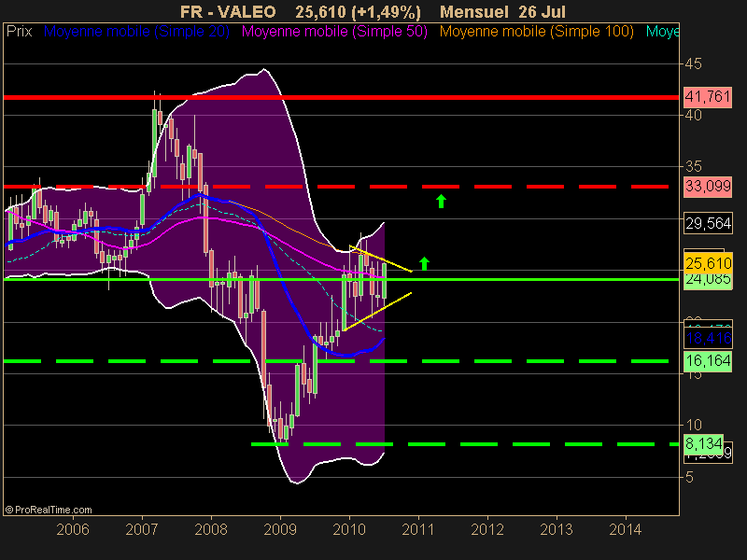Click the 2013 label on the time axis
The image size is (747, 560).
[x=557, y=529]
